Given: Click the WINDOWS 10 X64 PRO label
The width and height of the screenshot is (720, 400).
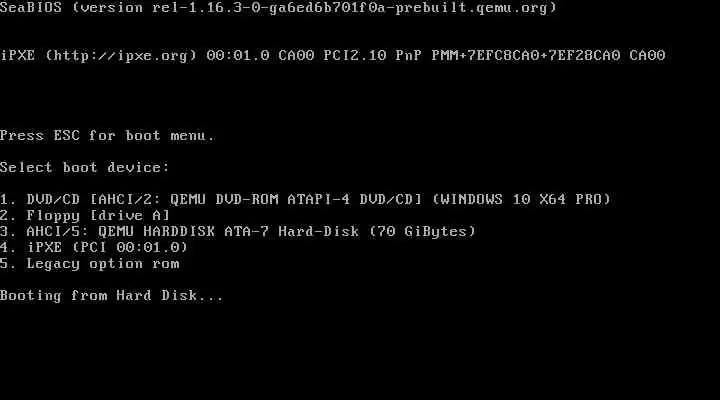Looking at the screenshot, I should pyautogui.click(x=522, y=199).
